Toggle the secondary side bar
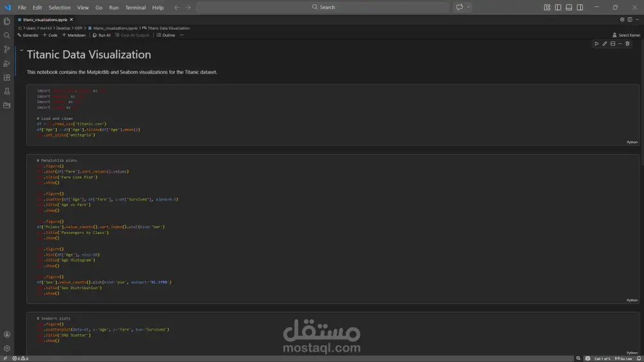This screenshot has width=644, height=362. (x=580, y=7)
